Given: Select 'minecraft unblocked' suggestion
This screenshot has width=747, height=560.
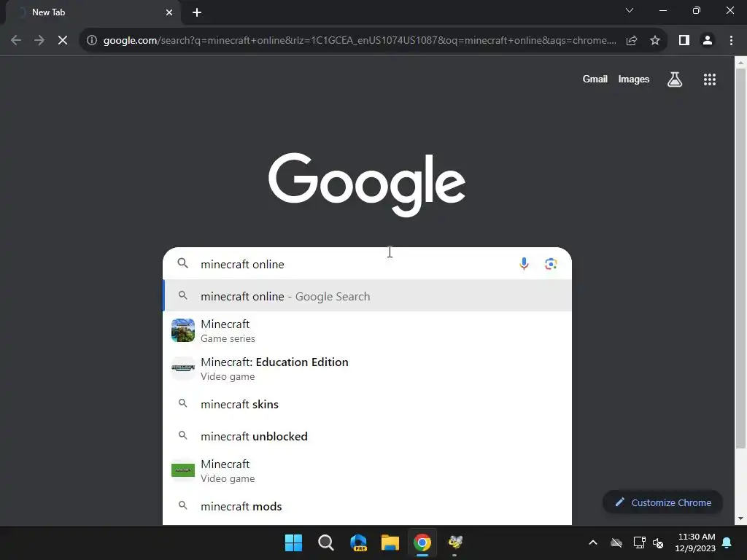Looking at the screenshot, I should pos(368,436).
